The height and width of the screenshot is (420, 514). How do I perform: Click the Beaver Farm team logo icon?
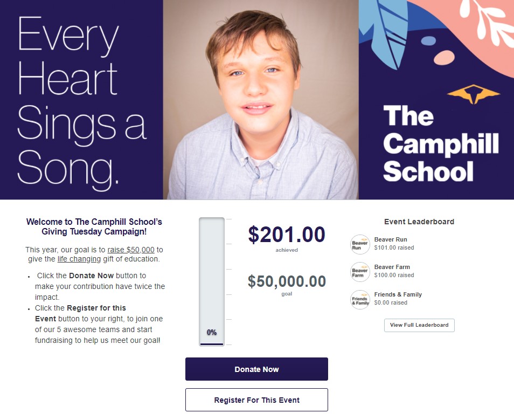click(360, 272)
